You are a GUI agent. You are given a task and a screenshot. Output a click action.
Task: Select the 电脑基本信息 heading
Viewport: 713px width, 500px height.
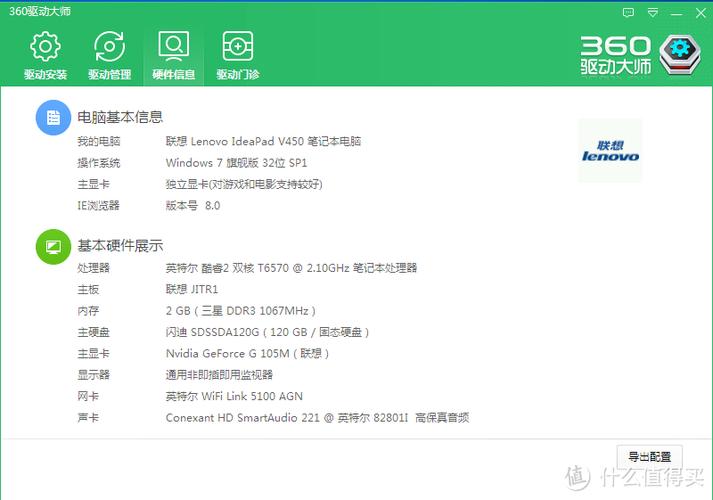point(120,117)
